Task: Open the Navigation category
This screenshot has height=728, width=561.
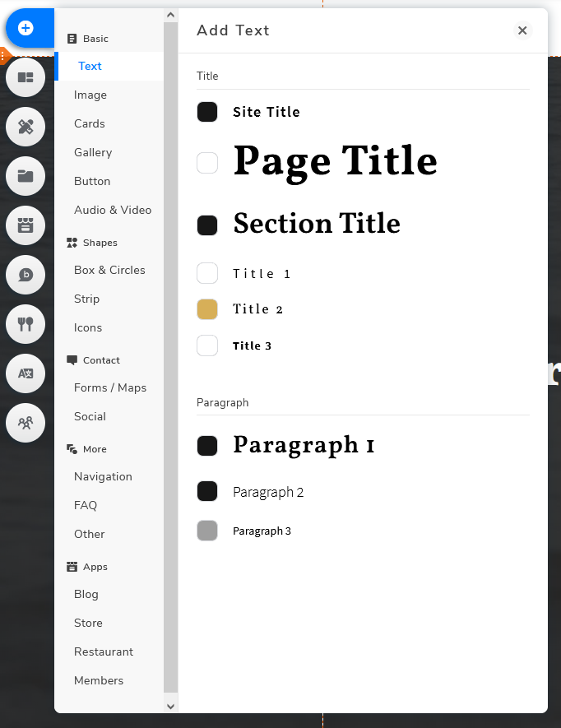Action: (103, 476)
